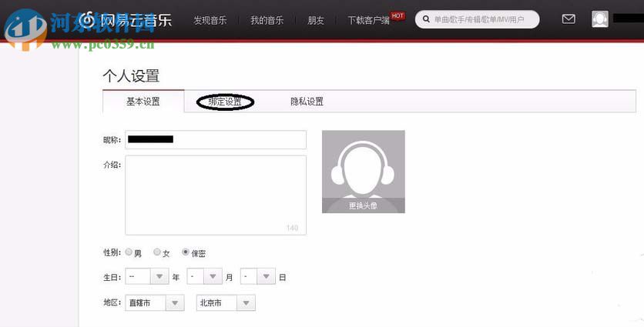Viewport: 644px width, 327px height.
Task: Select the 女 gender option
Action: pos(157,252)
